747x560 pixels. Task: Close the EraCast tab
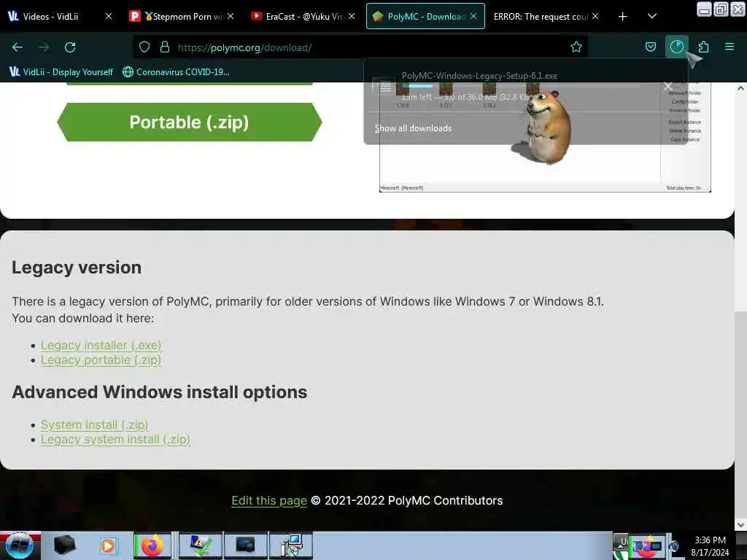pos(352,16)
